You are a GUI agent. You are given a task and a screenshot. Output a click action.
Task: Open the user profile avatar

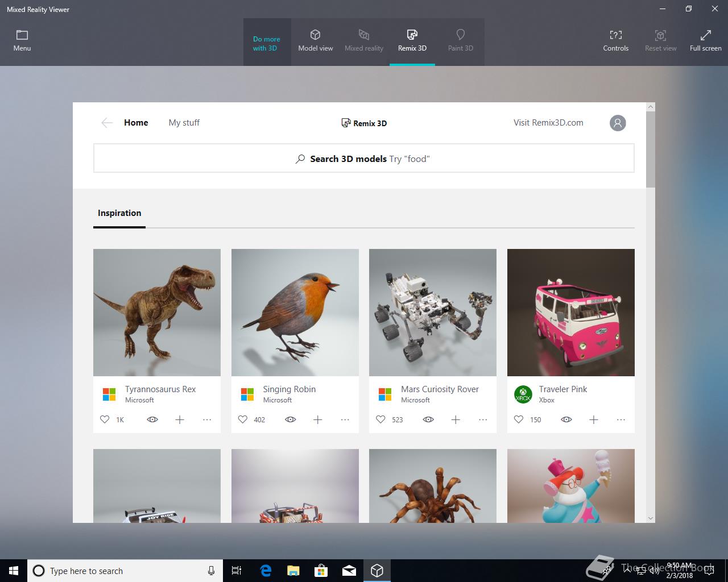(x=618, y=123)
